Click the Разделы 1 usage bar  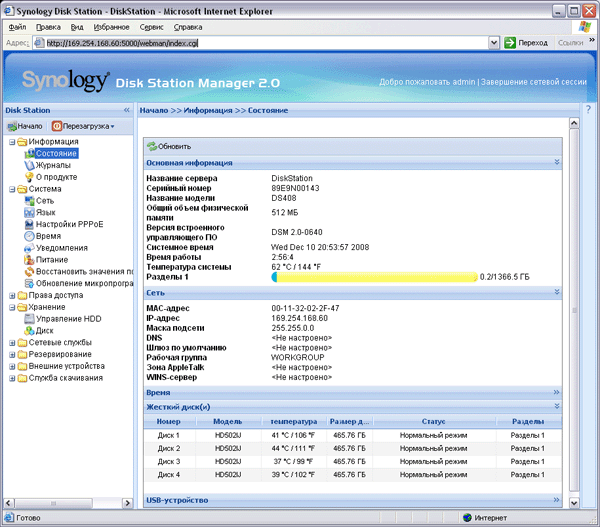point(375,277)
